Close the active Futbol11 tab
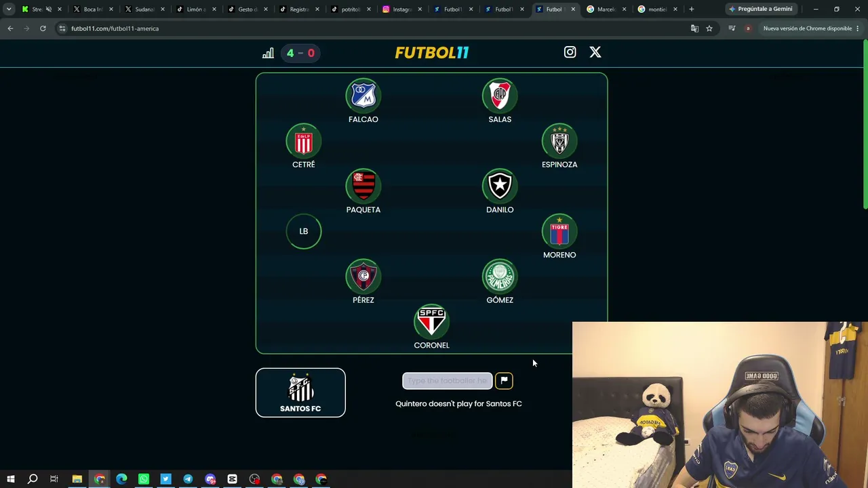 coord(573,9)
